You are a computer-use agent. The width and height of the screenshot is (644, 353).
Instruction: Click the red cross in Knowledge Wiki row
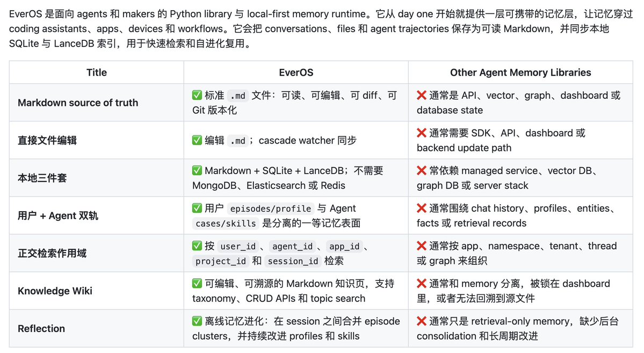(x=422, y=284)
